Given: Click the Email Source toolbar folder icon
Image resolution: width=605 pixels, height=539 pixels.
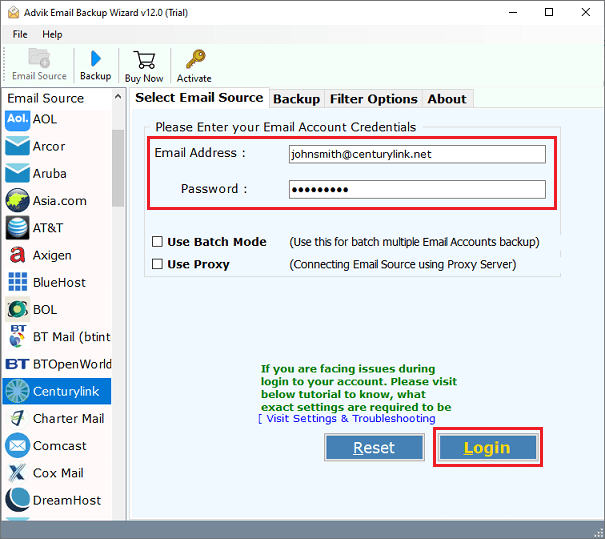Looking at the screenshot, I should click(39, 58).
